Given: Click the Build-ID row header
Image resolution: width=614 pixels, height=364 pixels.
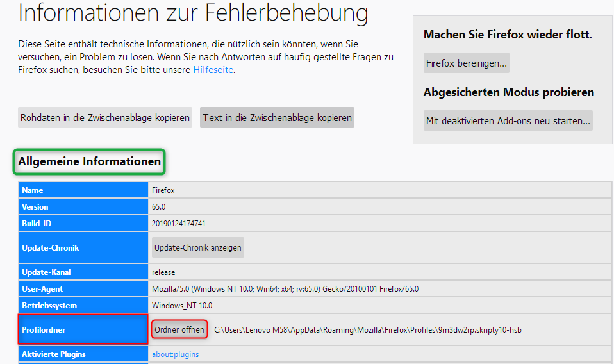Looking at the screenshot, I should point(83,223).
